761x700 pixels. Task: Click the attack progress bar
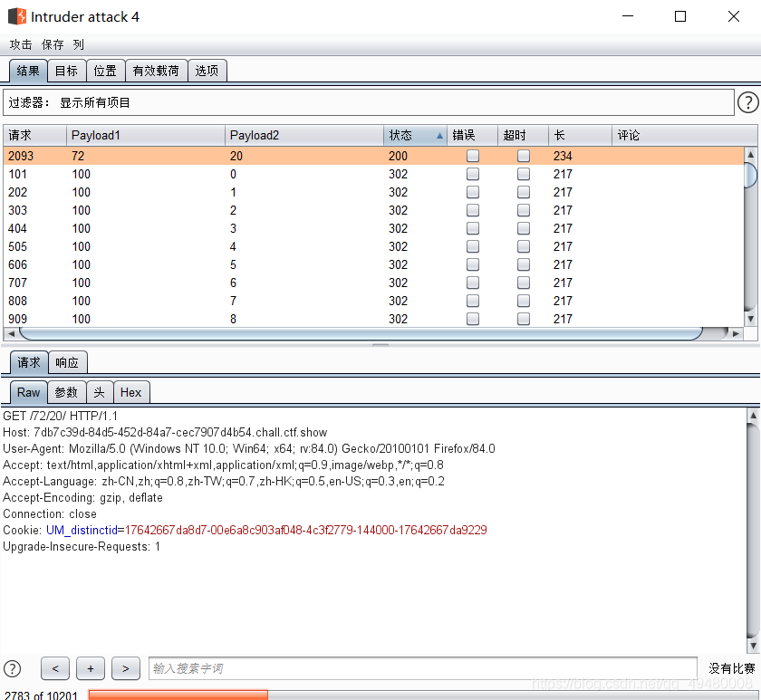coord(422,695)
